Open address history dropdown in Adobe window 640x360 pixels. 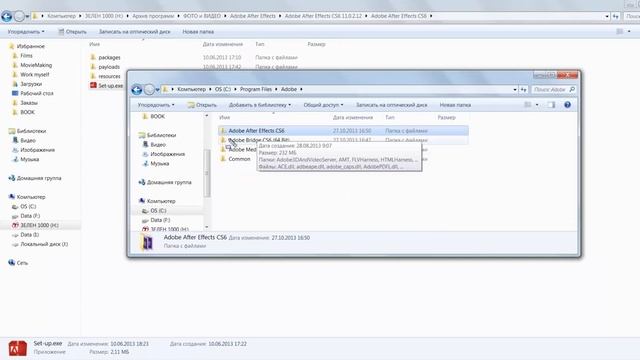pos(515,89)
